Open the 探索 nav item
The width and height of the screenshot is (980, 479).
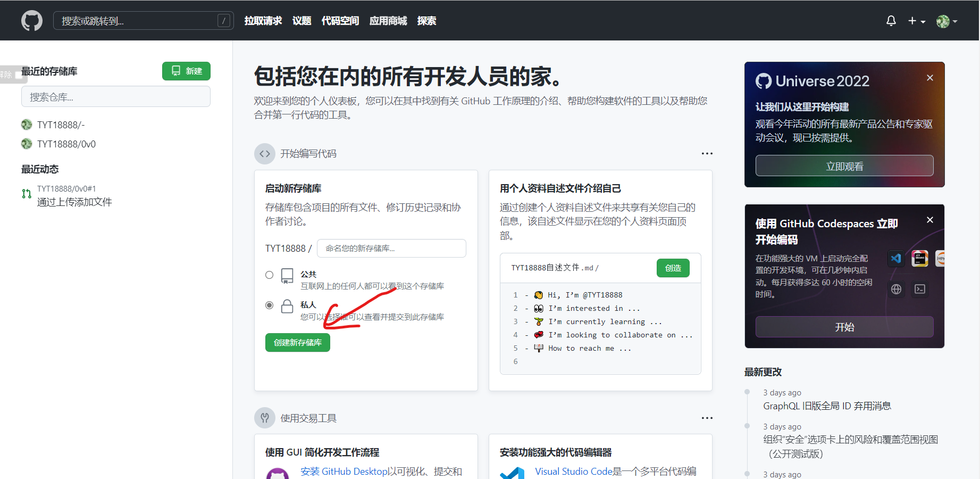[x=426, y=21]
